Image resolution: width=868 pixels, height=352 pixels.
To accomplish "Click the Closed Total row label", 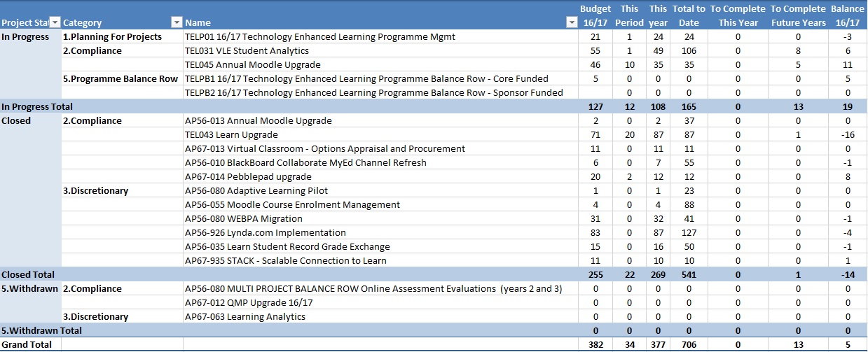I will (x=28, y=274).
